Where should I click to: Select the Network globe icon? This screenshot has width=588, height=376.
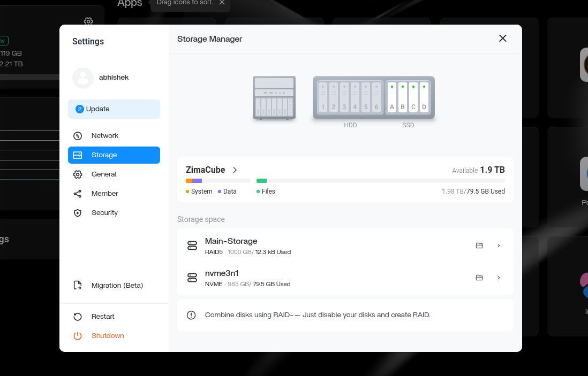tap(78, 135)
